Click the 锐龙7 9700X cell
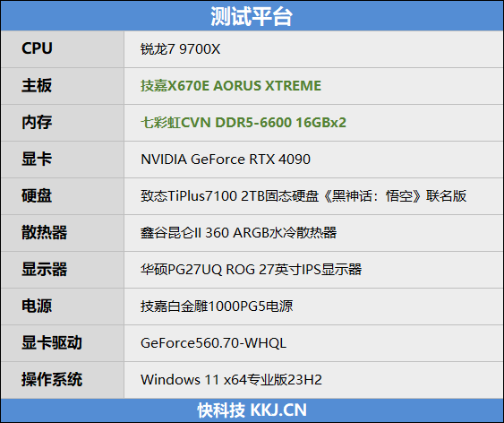Screen dimensions: 504x423 coord(180,49)
